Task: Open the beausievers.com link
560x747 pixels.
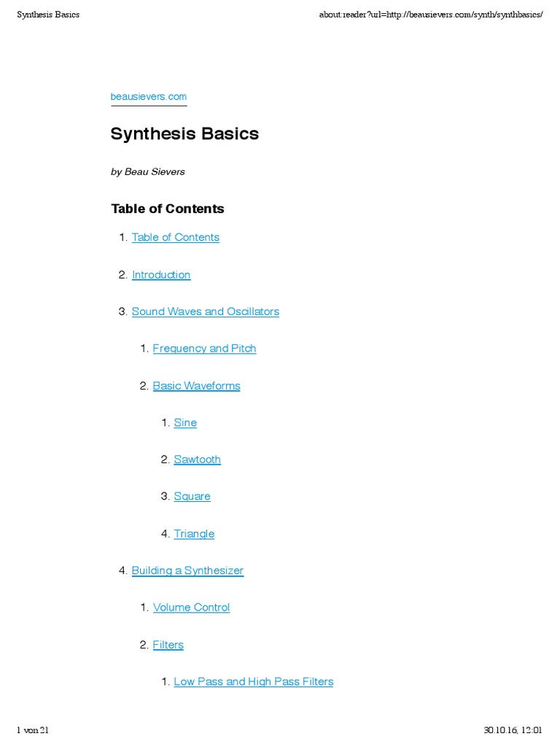Action: click(149, 96)
